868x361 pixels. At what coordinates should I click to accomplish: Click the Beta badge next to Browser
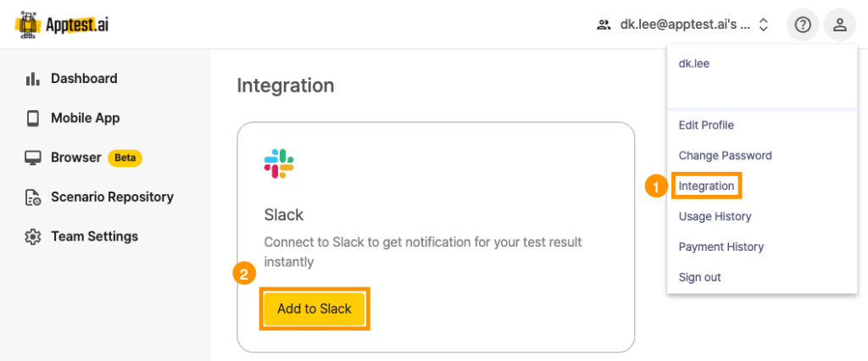(125, 158)
